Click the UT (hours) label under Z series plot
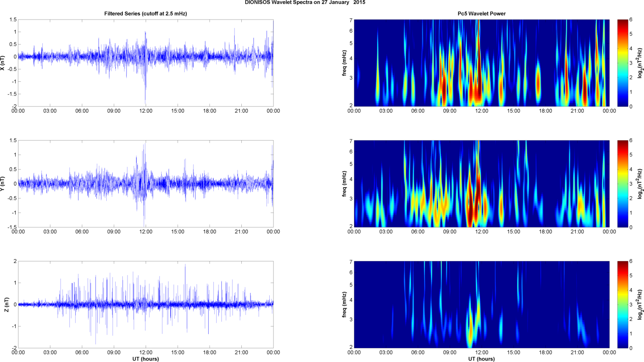 146,359
